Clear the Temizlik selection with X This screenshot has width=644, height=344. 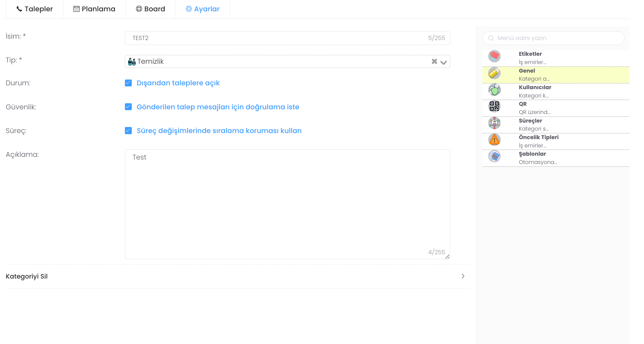click(434, 61)
